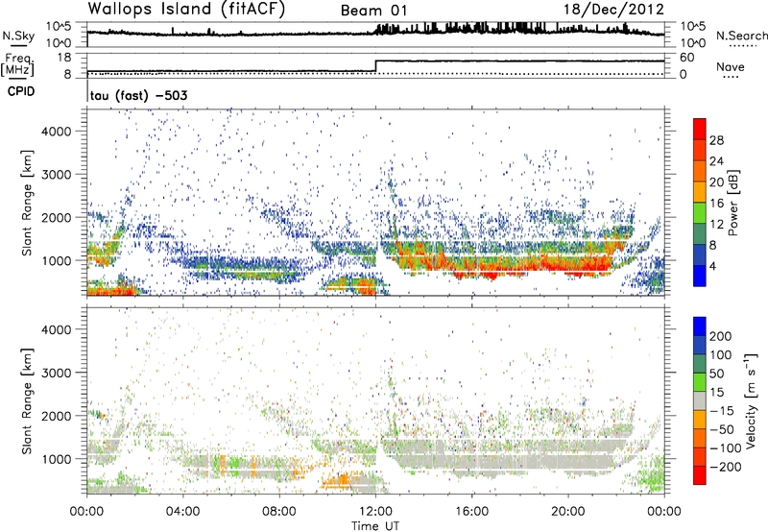
Task: Select the '-15' tick on the velocity colorbar
Action: pyautogui.click(x=722, y=411)
